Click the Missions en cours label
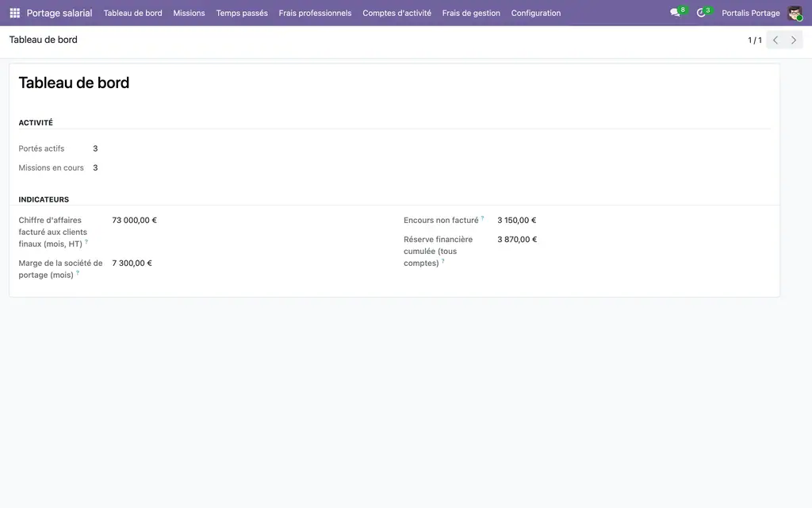 [x=52, y=168]
